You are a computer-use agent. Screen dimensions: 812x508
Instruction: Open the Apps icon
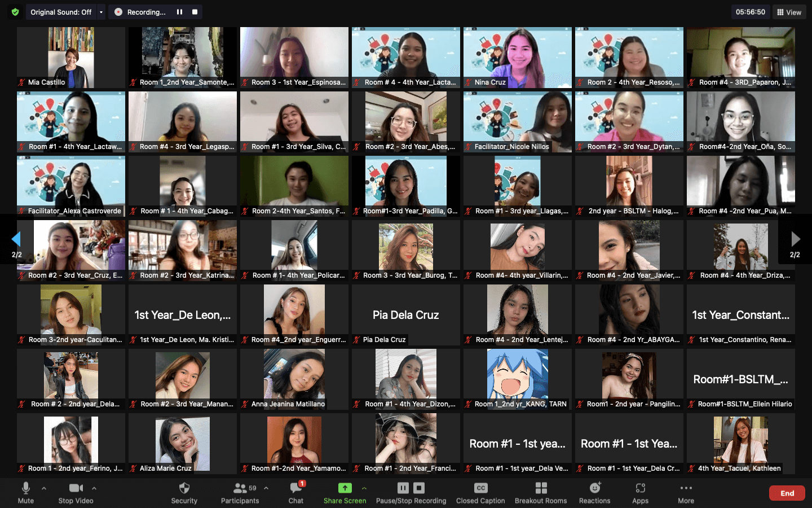pos(641,488)
